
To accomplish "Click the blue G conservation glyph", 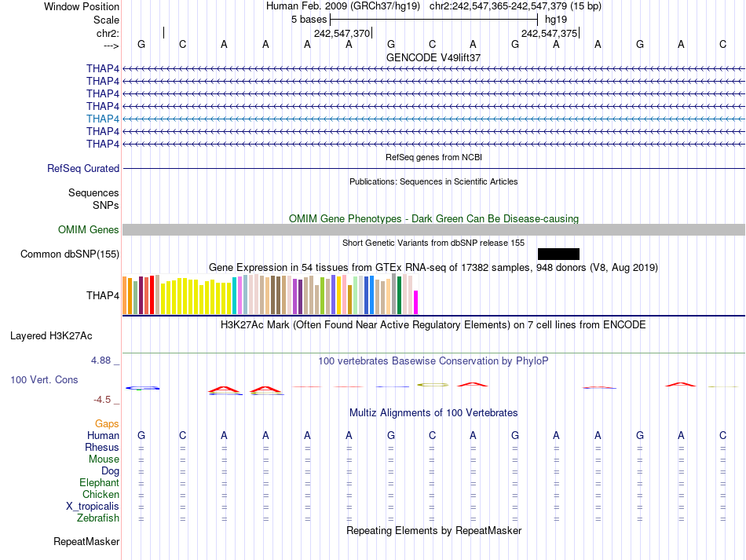I will (x=142, y=388).
